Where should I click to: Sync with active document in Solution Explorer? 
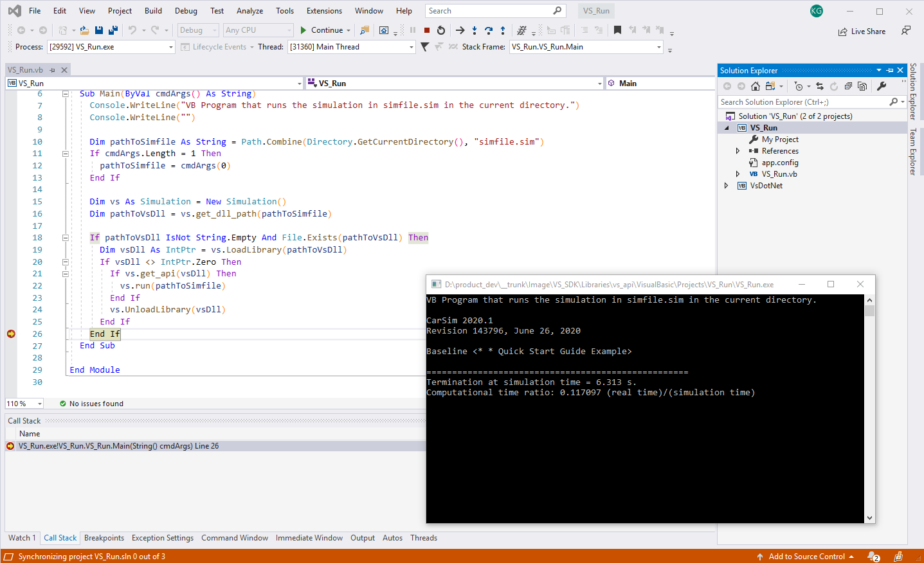click(x=820, y=86)
